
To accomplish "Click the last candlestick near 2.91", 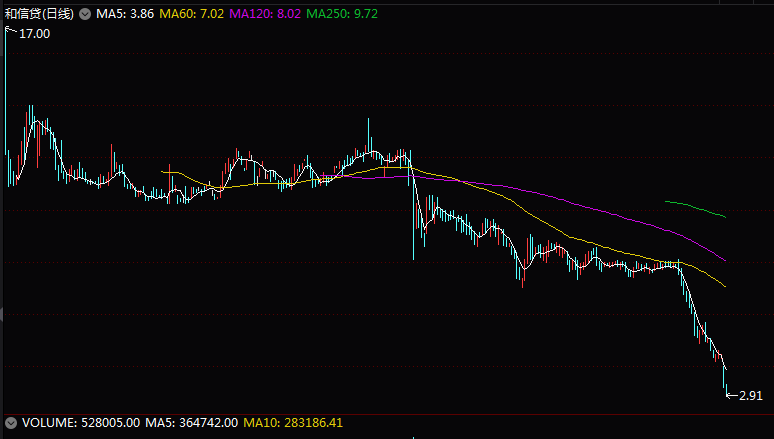I will 726,390.
